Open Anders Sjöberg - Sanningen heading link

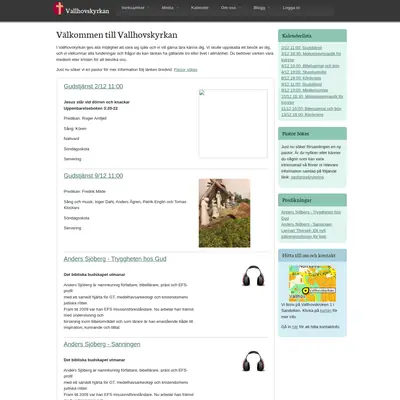coord(102,344)
